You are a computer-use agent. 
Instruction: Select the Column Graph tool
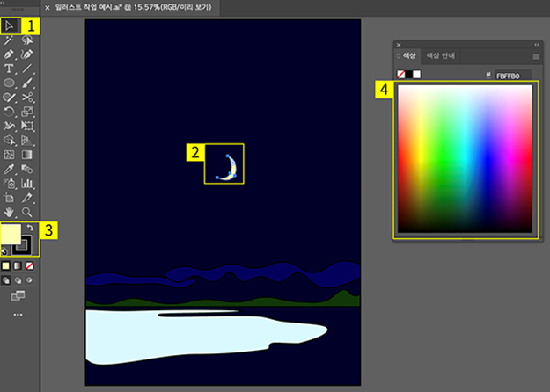27,184
